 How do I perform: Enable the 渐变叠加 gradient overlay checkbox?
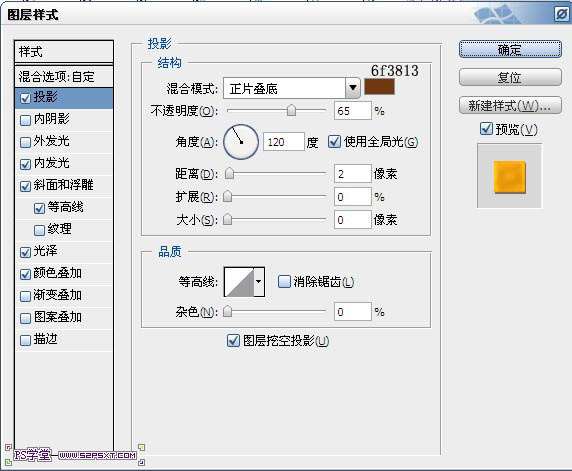click(25, 296)
